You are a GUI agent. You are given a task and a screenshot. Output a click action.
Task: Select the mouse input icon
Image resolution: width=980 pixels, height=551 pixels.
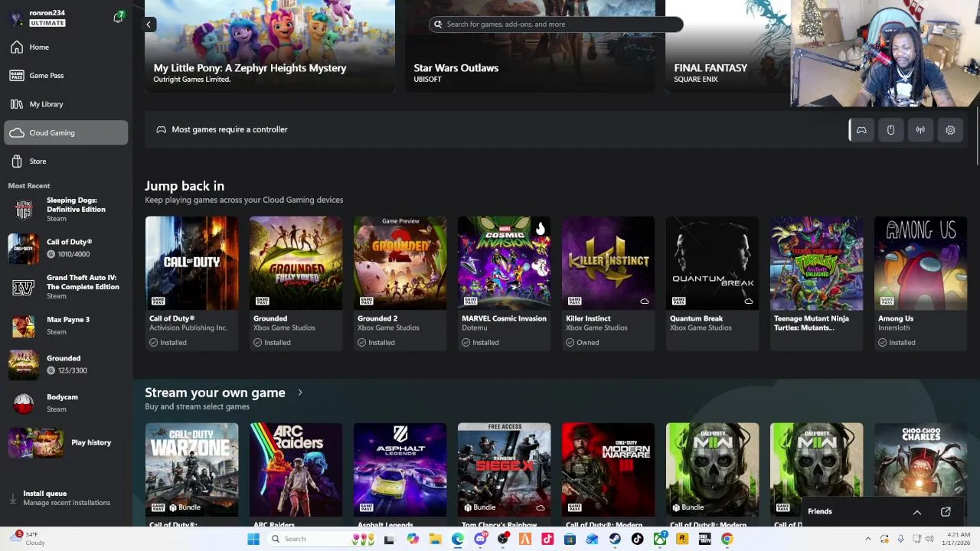[890, 130]
